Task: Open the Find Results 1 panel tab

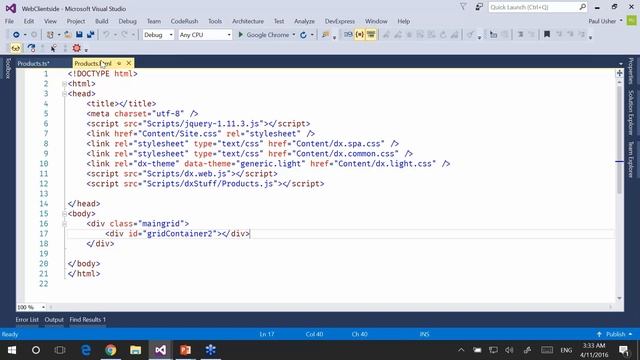Action: coord(87,320)
